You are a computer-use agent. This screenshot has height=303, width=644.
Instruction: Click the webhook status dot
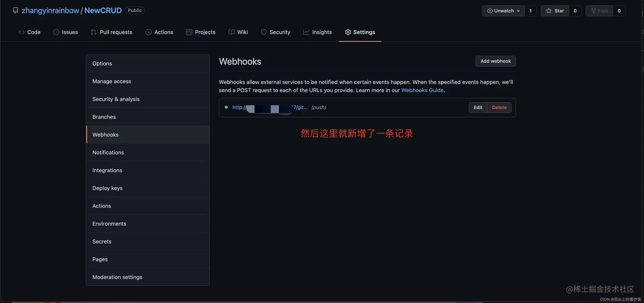[226, 107]
